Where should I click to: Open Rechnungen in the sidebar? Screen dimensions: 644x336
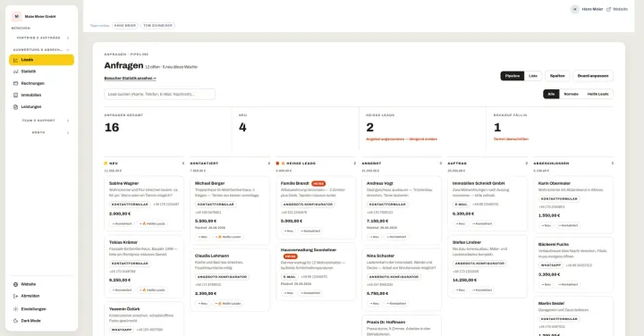41,83
